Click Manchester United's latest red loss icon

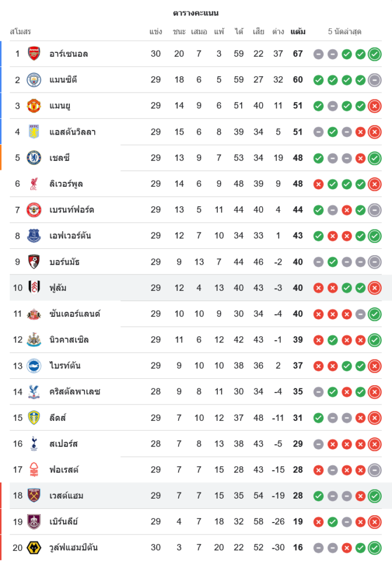[x=374, y=106]
